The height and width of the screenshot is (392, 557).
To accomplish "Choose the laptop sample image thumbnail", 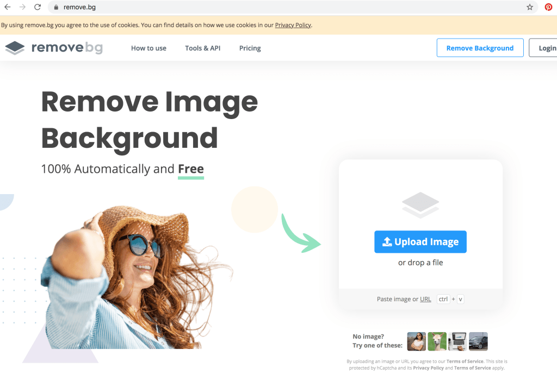I will click(457, 341).
